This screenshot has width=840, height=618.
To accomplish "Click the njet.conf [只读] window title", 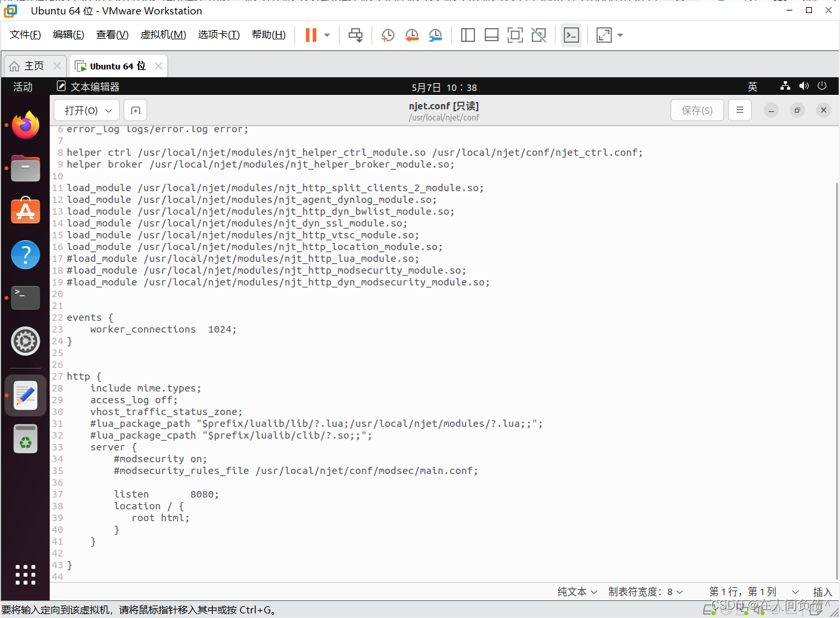I will tap(444, 106).
